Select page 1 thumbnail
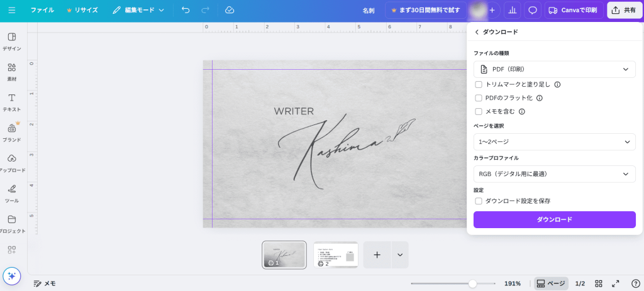 click(x=284, y=255)
